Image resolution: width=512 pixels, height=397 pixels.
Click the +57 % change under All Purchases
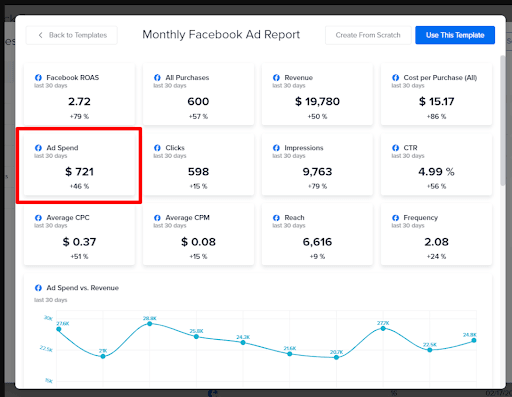198,116
